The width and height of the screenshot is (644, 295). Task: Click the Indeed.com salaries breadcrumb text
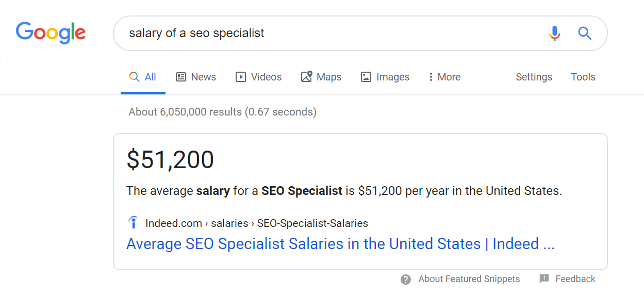(x=257, y=223)
